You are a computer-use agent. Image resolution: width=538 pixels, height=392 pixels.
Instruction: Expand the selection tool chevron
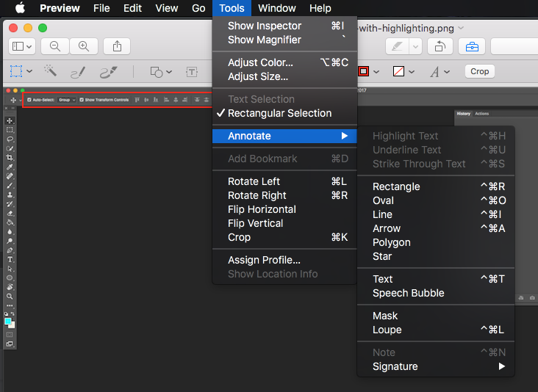click(29, 71)
